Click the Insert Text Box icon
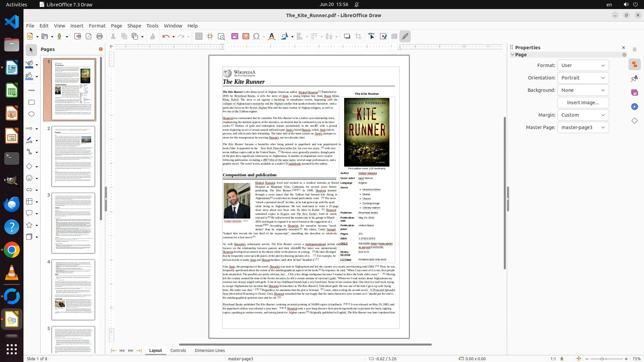This screenshot has height=362, width=644. click(246, 36)
